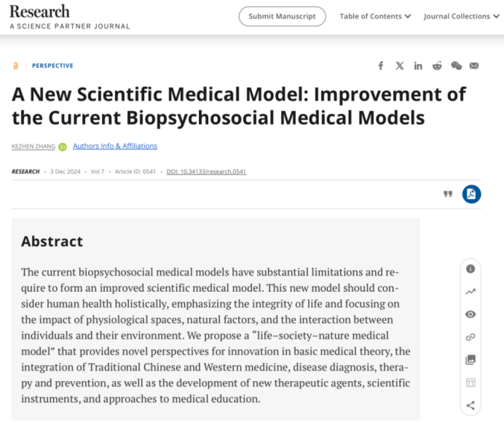The image size is (504, 436).
Task: Share article on Reddit
Action: pos(437,66)
